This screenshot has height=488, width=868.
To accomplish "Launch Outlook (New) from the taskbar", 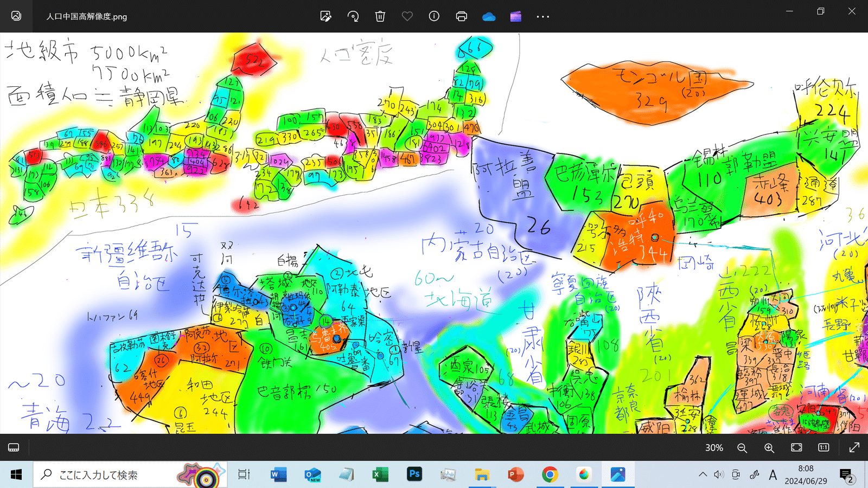I will coord(312,475).
